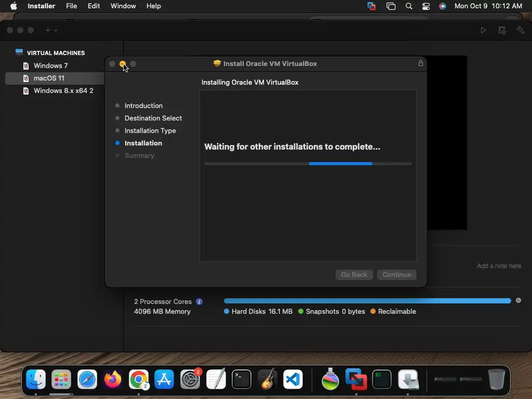
Task: Click the Snapshots green legend dot
Action: pos(301,312)
